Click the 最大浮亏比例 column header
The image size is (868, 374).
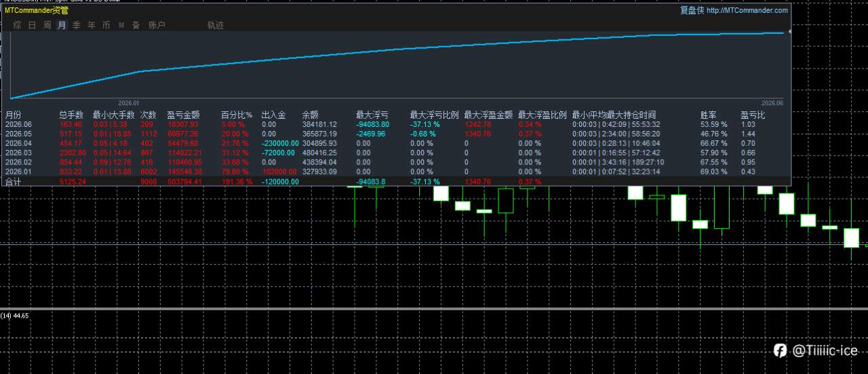click(435, 115)
